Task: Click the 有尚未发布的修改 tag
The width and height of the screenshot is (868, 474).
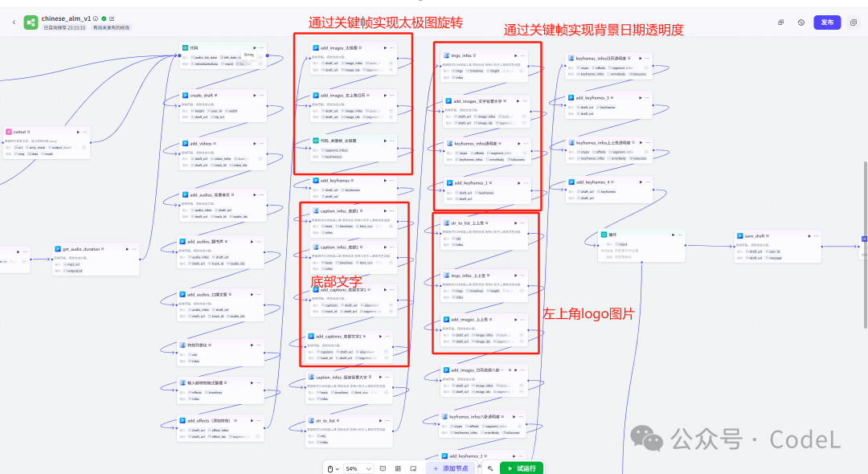Action: [111, 27]
